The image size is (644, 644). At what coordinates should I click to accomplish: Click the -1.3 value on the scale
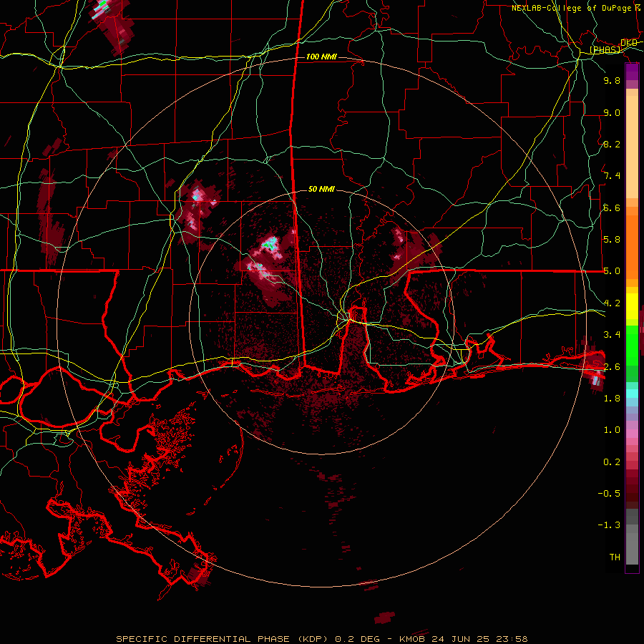(609, 525)
